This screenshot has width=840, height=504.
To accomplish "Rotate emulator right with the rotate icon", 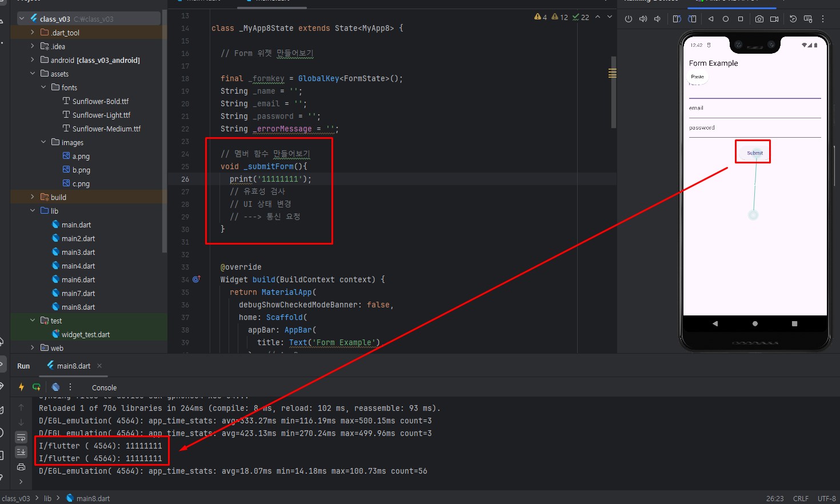I will point(692,19).
